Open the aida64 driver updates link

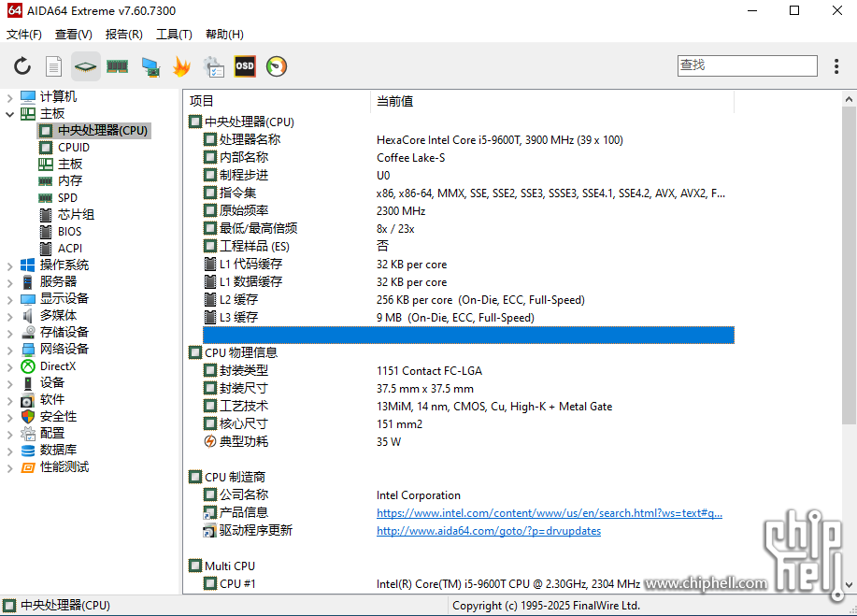489,531
